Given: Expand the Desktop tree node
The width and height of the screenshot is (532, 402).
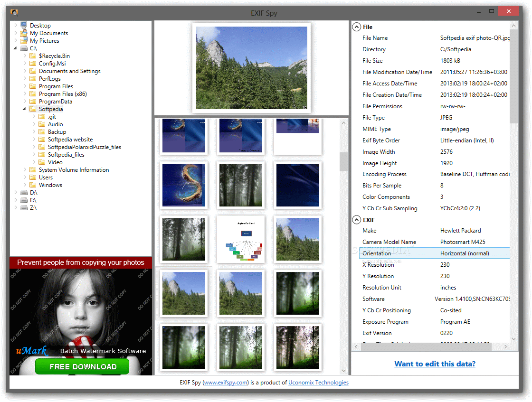Looking at the screenshot, I should pyautogui.click(x=16, y=25).
